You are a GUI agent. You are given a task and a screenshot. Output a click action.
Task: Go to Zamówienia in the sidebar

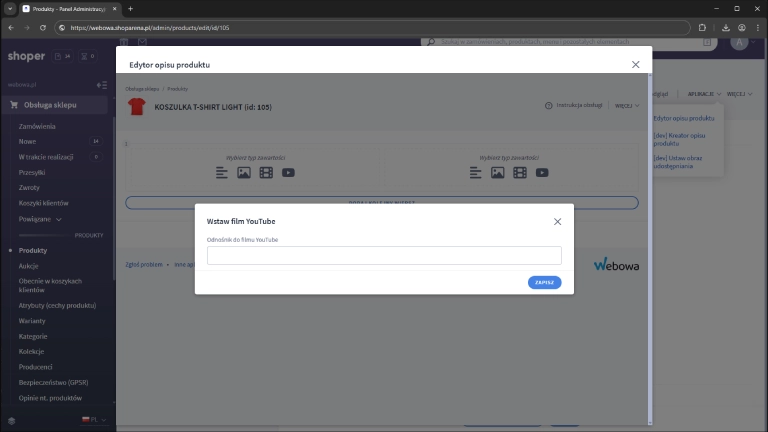pos(37,126)
